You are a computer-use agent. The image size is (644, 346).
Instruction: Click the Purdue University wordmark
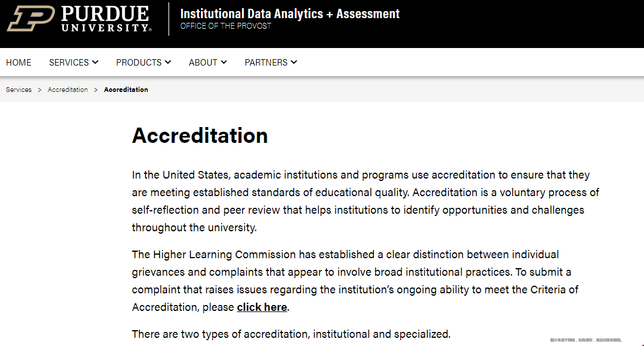click(x=107, y=19)
